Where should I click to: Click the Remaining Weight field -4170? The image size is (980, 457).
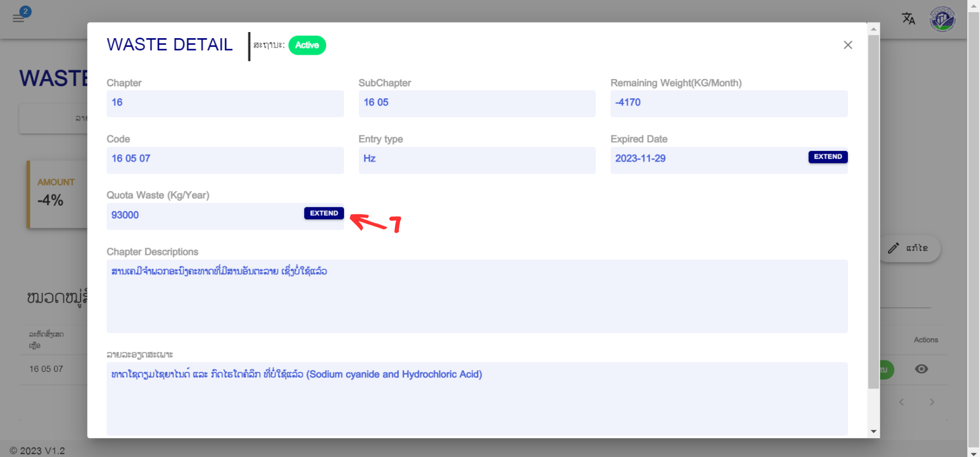click(x=728, y=103)
